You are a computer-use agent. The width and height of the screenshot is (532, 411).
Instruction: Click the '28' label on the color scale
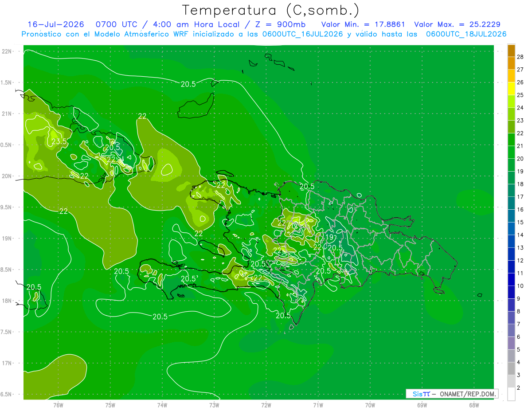[x=521, y=57]
